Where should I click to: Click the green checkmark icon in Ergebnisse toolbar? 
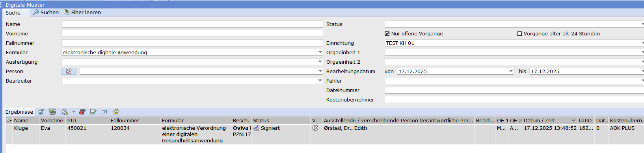point(93,112)
